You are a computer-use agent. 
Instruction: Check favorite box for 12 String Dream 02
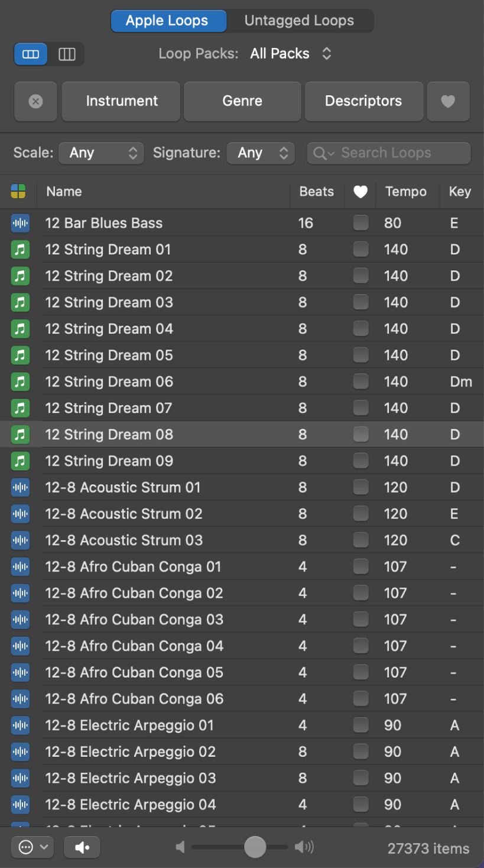(x=360, y=276)
